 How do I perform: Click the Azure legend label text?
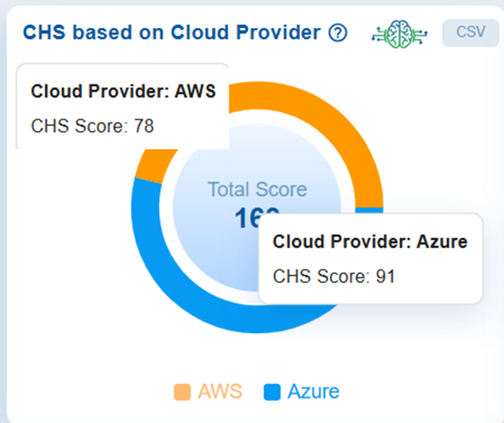click(x=314, y=392)
